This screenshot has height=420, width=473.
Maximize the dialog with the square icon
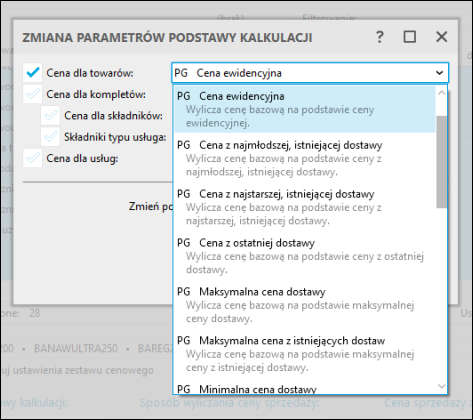pyautogui.click(x=410, y=37)
